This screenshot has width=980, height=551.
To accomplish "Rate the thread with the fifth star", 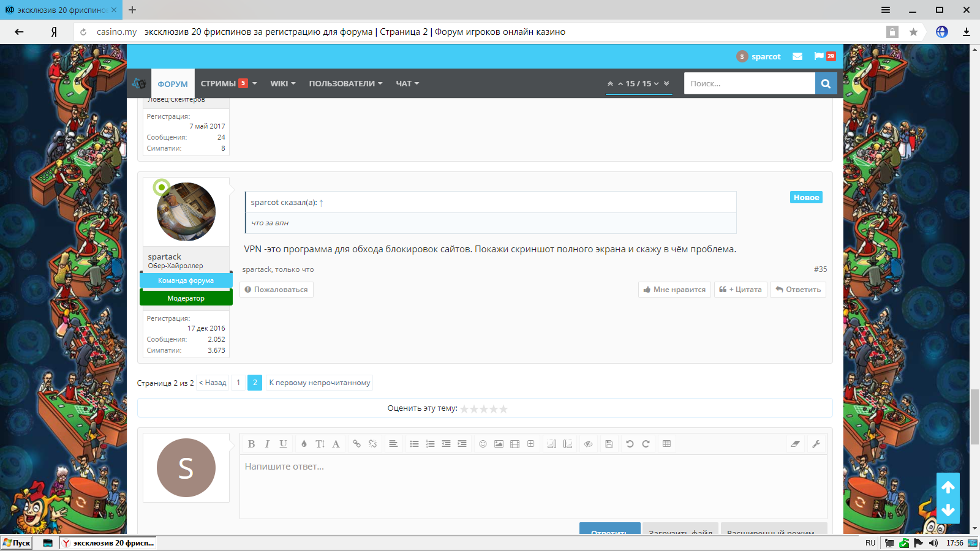I will tap(503, 409).
